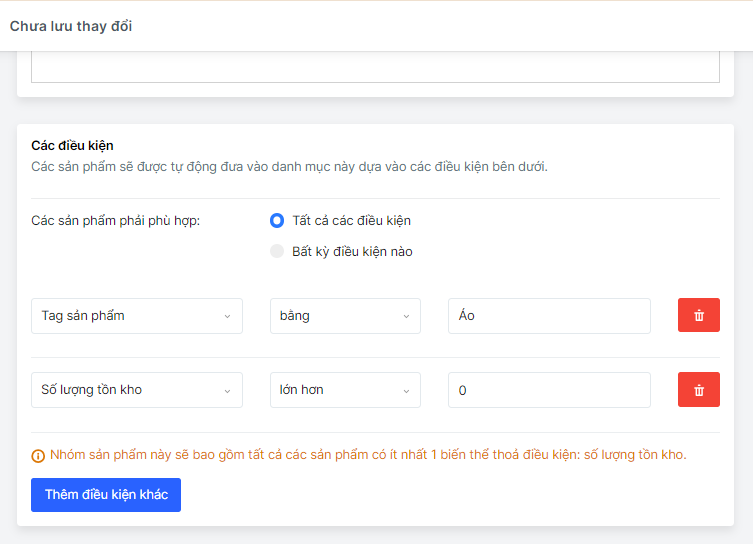Delete the Số lượng tồn kho condition row
753x544 pixels.
point(698,389)
